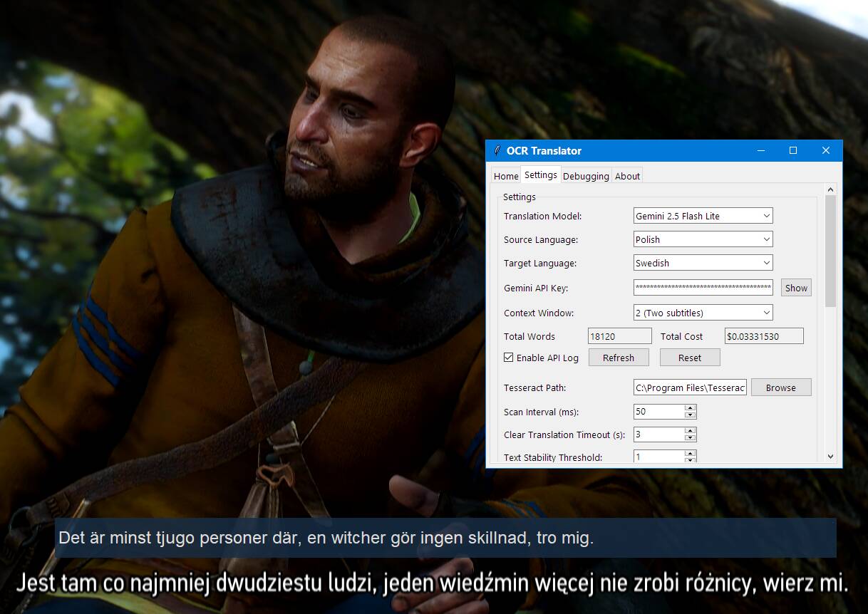868x614 pixels.
Task: Increase Text Stability Threshold with up arrow
Action: tap(690, 454)
